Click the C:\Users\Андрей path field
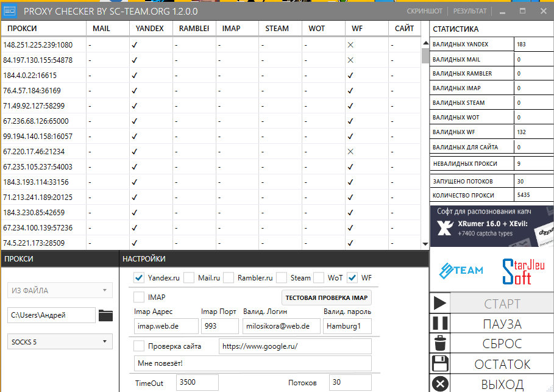 (x=51, y=315)
